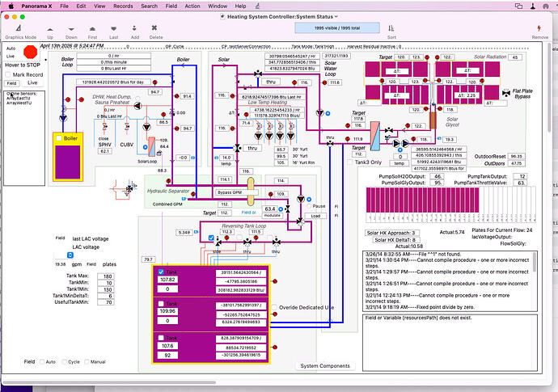Select the Pause radio button
The width and height of the screenshot is (558, 392).
tap(309, 206)
